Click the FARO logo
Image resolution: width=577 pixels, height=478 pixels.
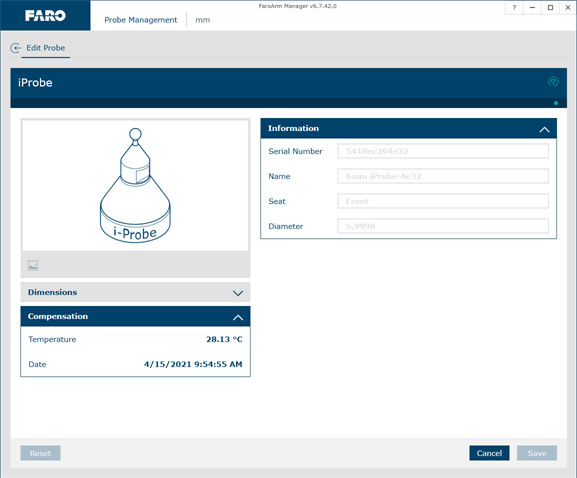point(45,15)
